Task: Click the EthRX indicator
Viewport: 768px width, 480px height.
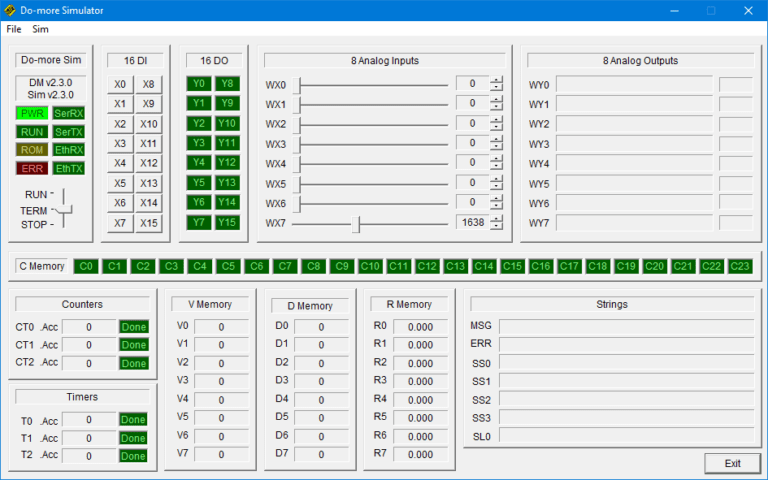Action: (x=69, y=150)
